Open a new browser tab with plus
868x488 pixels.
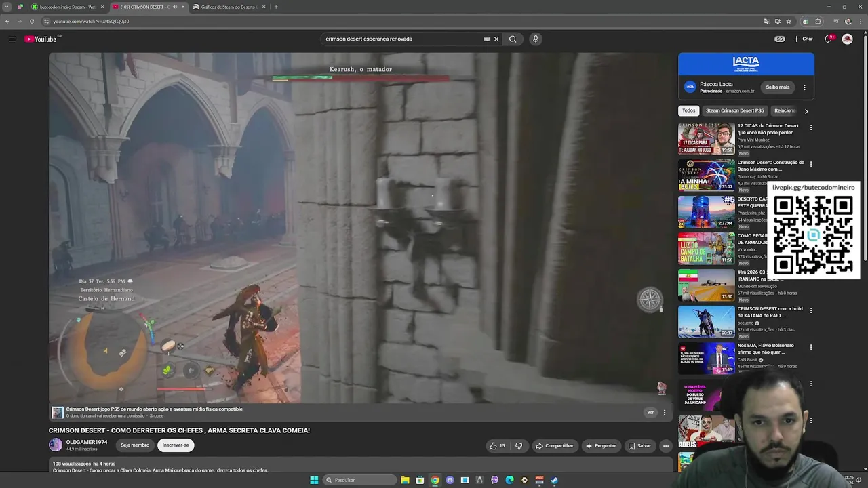275,7
